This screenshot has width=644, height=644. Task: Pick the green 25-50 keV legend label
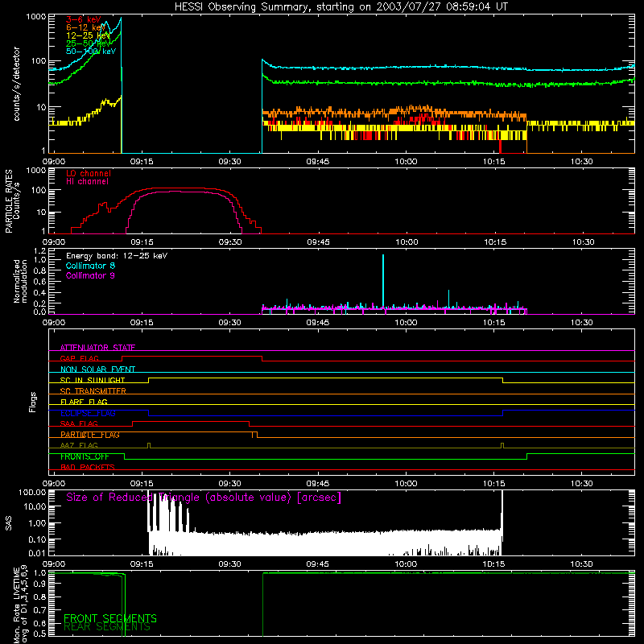88,43
